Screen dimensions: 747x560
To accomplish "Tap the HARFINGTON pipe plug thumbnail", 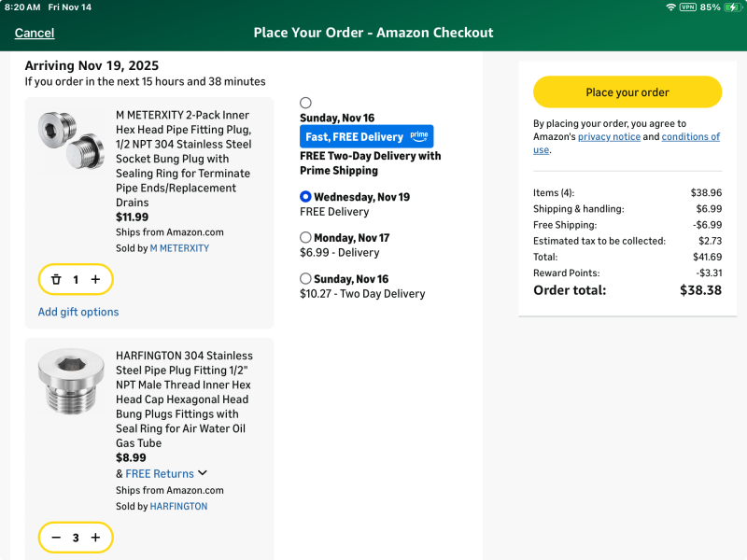I will pyautogui.click(x=72, y=381).
